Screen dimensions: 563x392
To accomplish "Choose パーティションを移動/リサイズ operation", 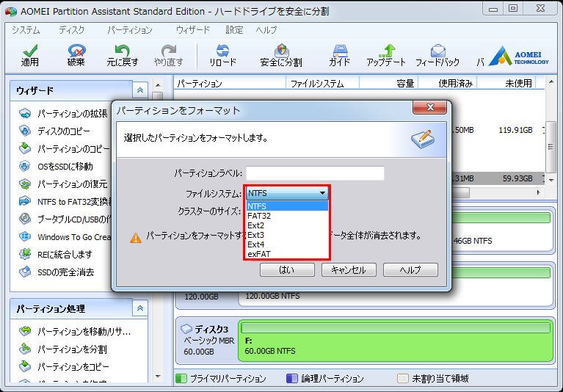I will pyautogui.click(x=75, y=331).
